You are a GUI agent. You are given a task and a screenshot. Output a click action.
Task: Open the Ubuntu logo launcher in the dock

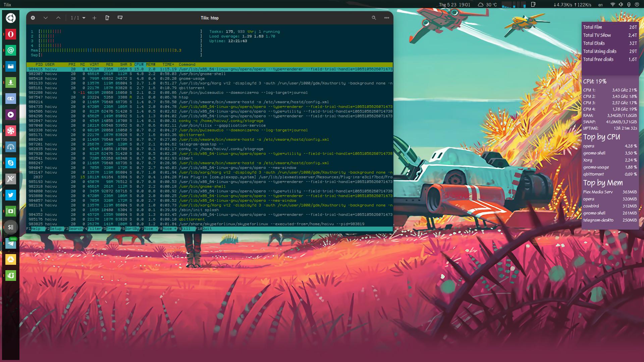click(x=11, y=18)
